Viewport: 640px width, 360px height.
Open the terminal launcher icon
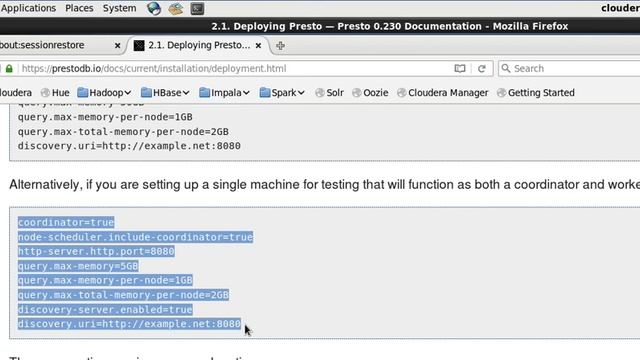197,8
